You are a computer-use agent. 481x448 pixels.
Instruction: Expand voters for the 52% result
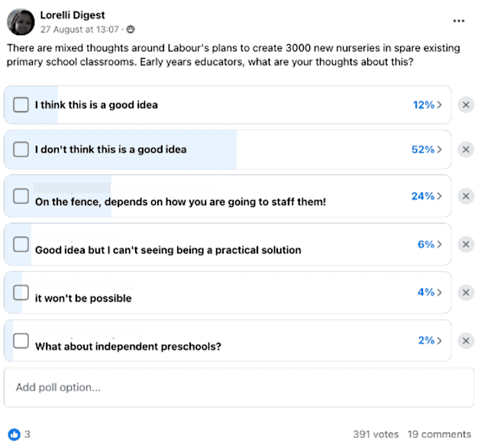coord(427,150)
